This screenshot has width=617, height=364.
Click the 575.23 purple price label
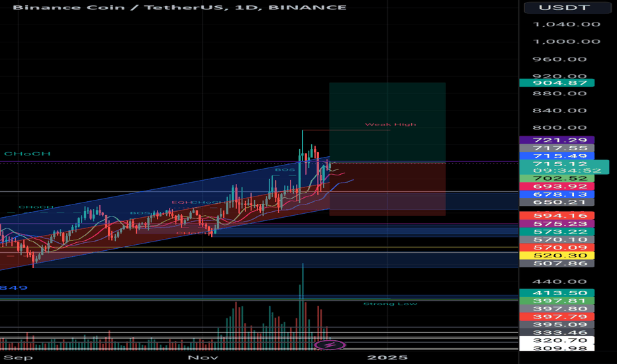[557, 224]
